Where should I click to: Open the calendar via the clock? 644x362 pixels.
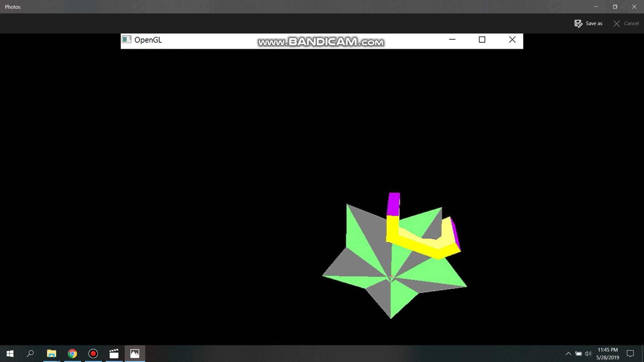(x=607, y=354)
